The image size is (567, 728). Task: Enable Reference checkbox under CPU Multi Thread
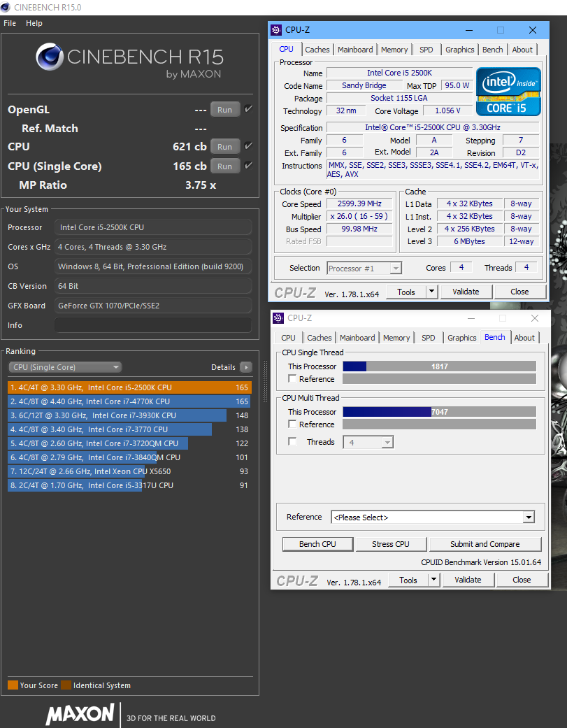(292, 424)
